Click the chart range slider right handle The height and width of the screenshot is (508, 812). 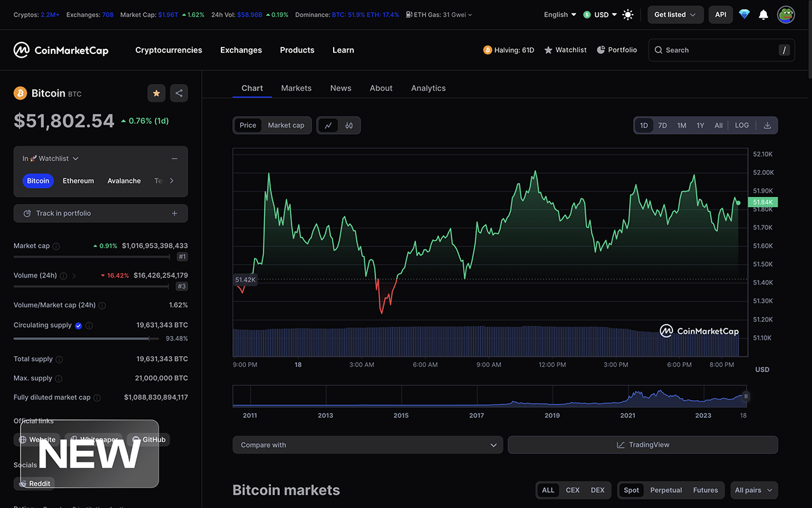click(746, 396)
